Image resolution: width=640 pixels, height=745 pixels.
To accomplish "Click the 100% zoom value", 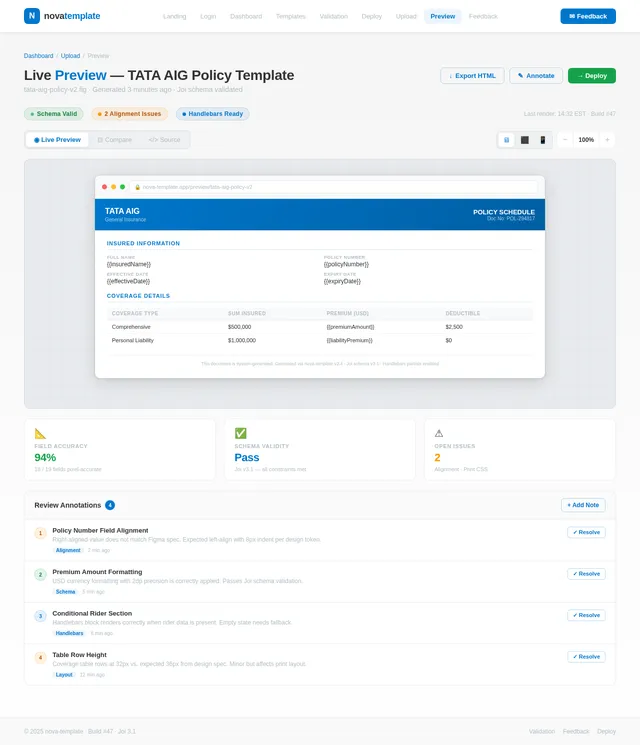I will [586, 140].
